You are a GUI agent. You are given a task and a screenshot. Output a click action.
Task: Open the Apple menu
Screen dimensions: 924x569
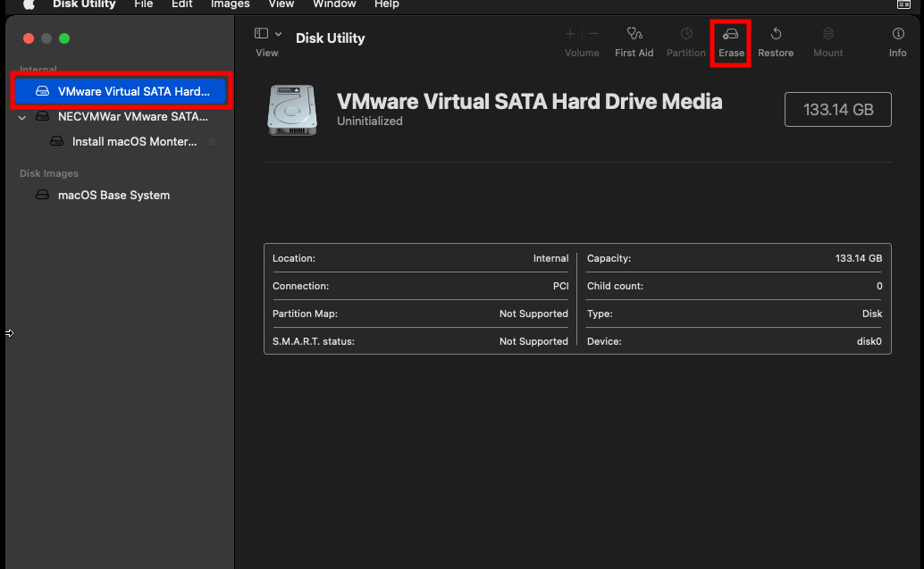click(x=29, y=4)
